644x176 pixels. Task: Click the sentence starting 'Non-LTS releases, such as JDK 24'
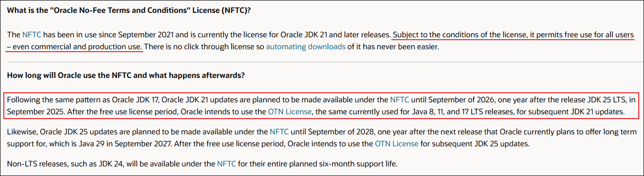point(202,164)
